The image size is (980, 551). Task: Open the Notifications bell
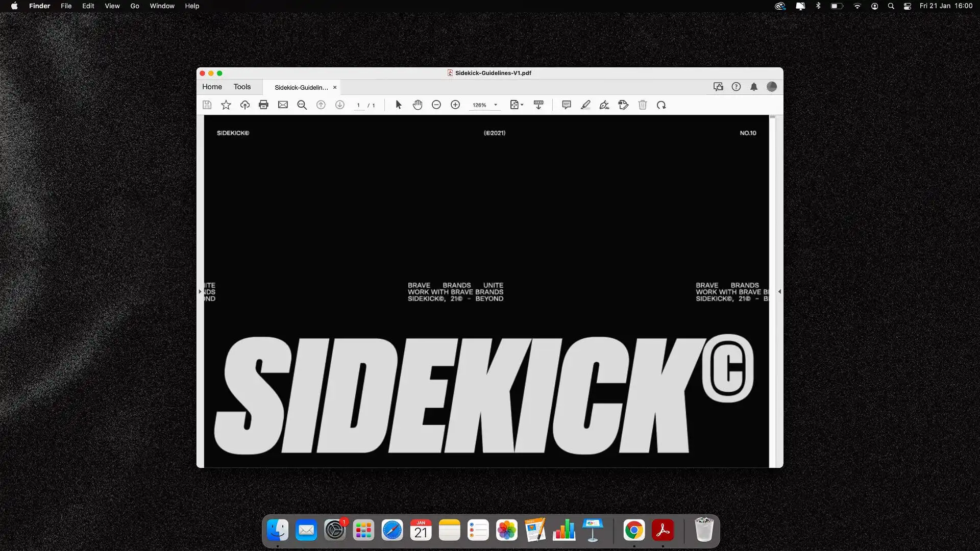click(754, 87)
